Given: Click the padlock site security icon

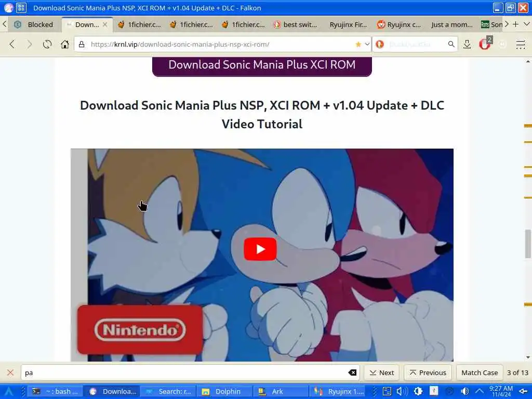Looking at the screenshot, I should pyautogui.click(x=82, y=44).
